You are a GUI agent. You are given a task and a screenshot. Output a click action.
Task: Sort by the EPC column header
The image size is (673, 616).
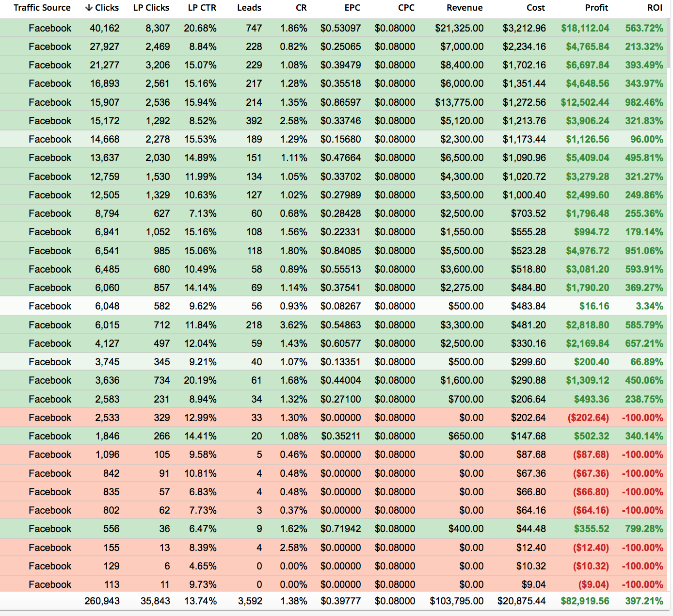click(353, 8)
